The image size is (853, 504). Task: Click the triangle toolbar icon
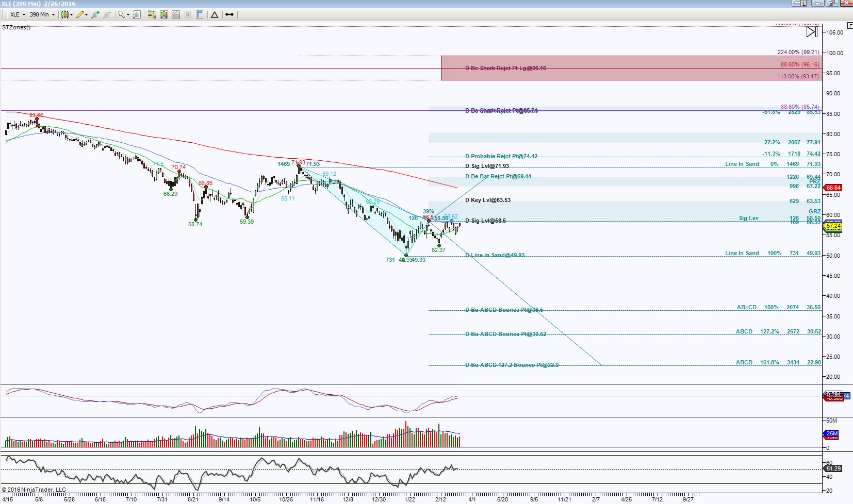(215, 14)
